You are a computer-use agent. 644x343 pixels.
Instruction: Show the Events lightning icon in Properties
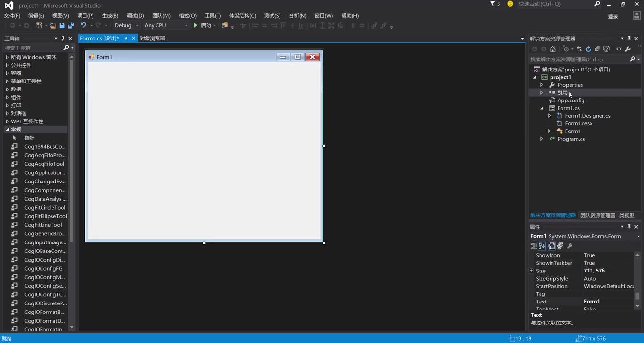560,246
